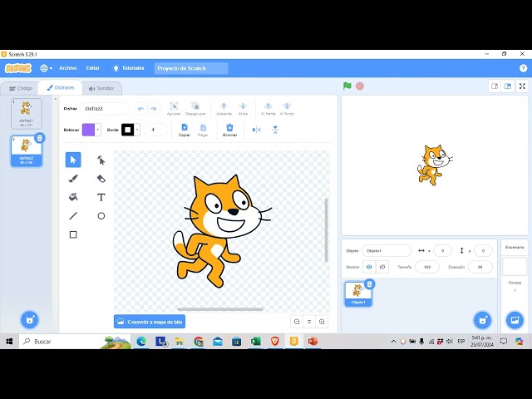Delete disfraz2 costume via trash badge

[40, 138]
